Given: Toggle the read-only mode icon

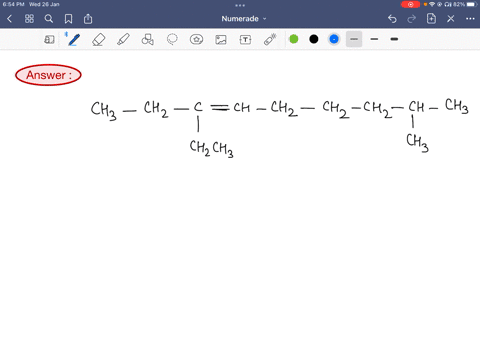Looking at the screenshot, I should [49, 40].
